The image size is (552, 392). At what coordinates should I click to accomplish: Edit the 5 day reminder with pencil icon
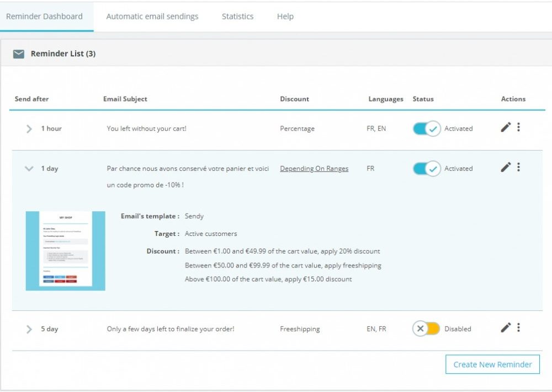click(x=506, y=328)
